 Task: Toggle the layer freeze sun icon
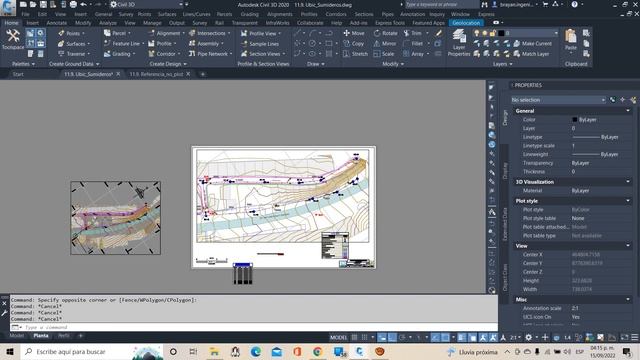484,33
